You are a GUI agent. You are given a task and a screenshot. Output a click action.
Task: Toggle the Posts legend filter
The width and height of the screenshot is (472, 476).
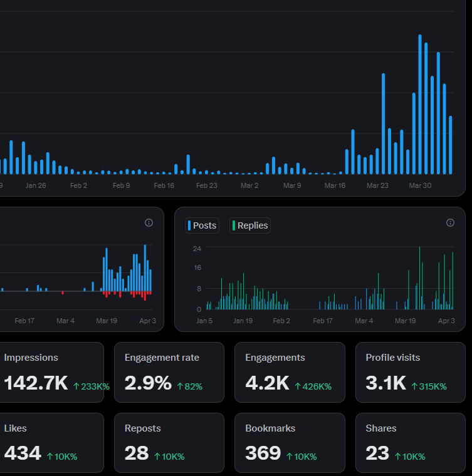coord(202,225)
